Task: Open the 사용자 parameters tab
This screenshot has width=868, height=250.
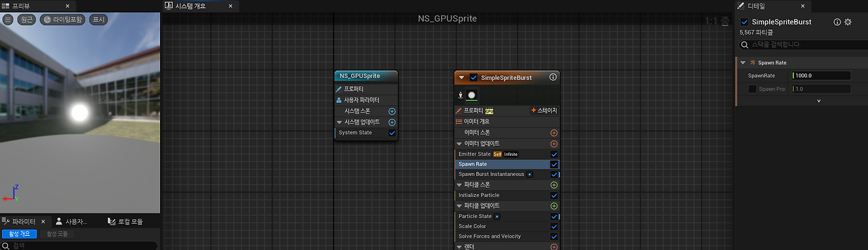Action: [71, 222]
